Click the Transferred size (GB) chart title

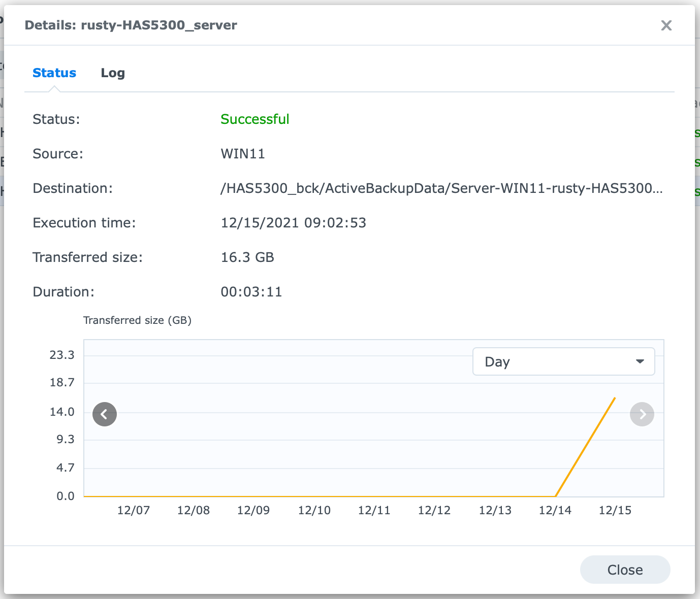tap(137, 320)
